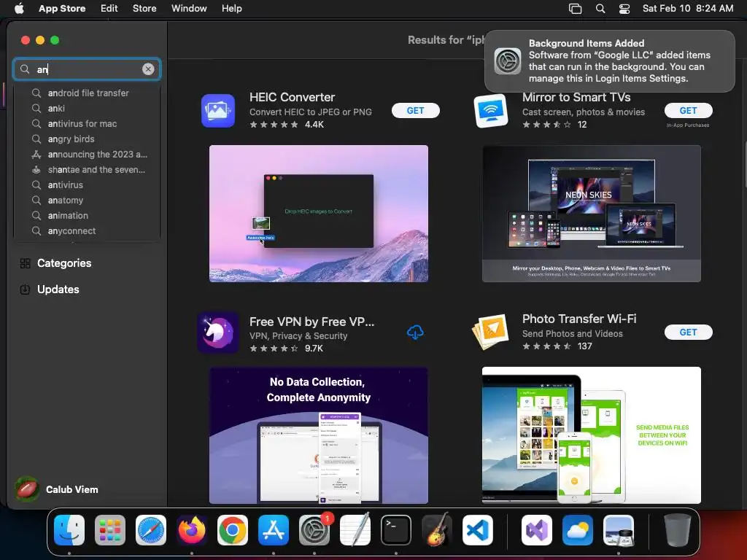Screen dimensions: 747x560
Task: Click the Stage Manager menu bar icon
Action: pyautogui.click(x=575, y=9)
